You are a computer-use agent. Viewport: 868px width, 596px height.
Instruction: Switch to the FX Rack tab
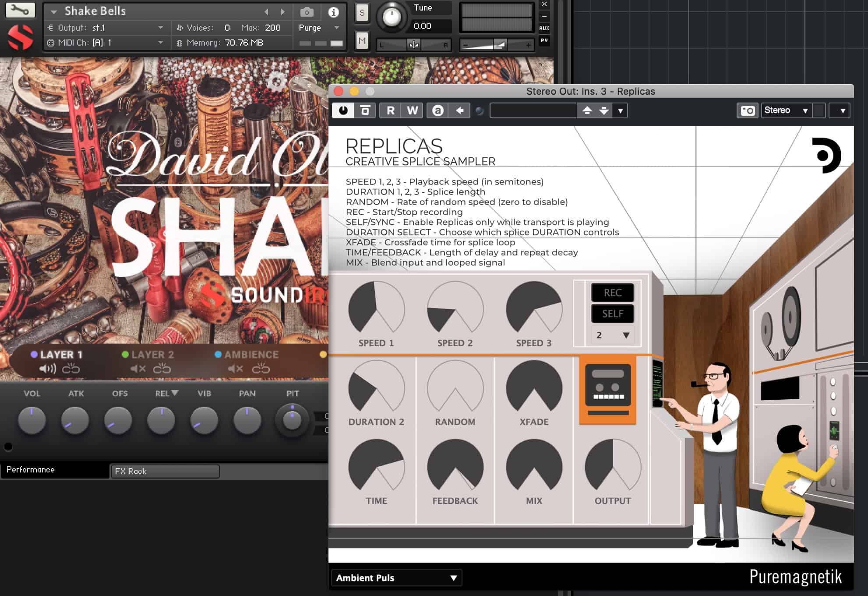(x=165, y=471)
